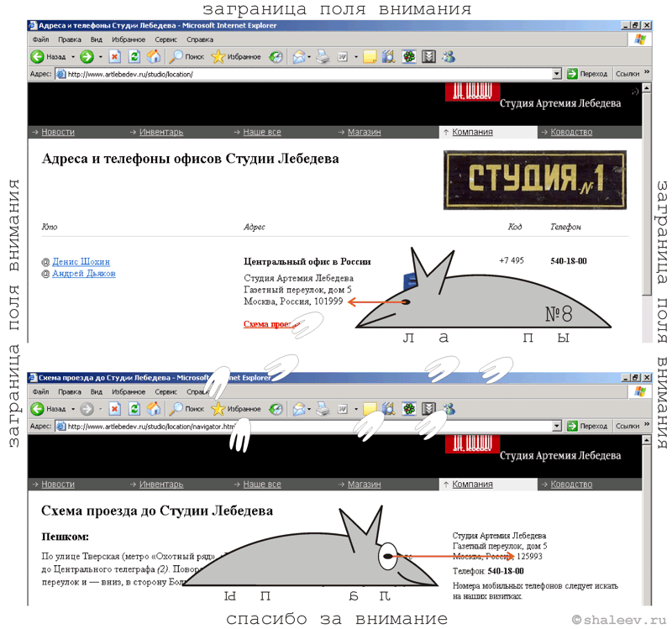
Task: Expand the Ссылки chevron in Схема проезда window
Action: click(x=647, y=424)
